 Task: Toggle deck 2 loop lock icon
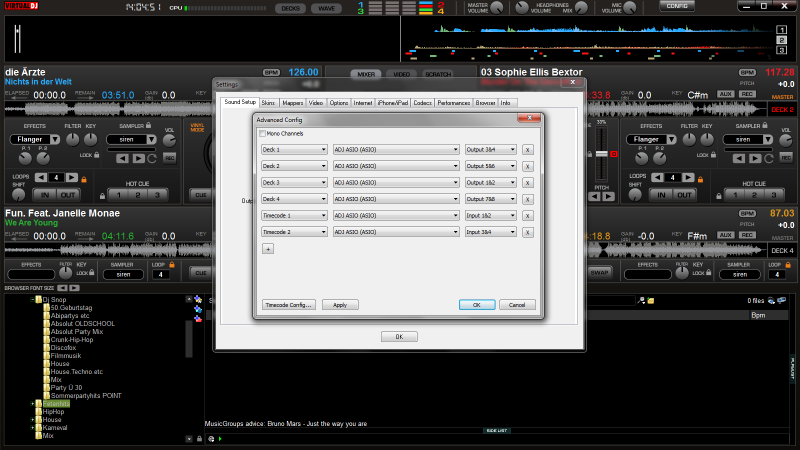(701, 179)
